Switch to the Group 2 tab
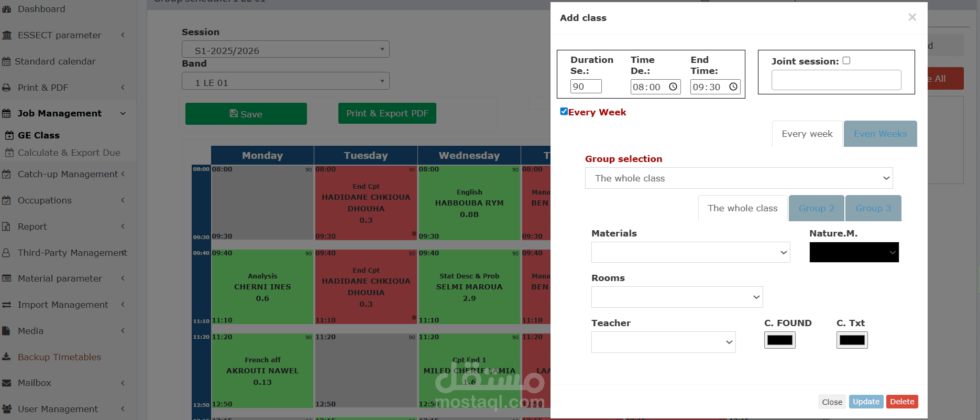This screenshot has height=420, width=980. 816,208
